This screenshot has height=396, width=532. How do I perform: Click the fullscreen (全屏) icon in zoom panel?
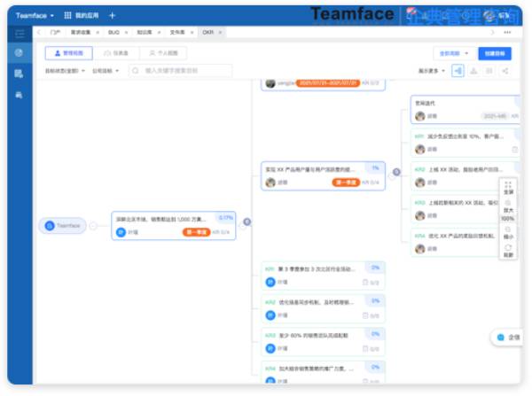click(x=508, y=185)
